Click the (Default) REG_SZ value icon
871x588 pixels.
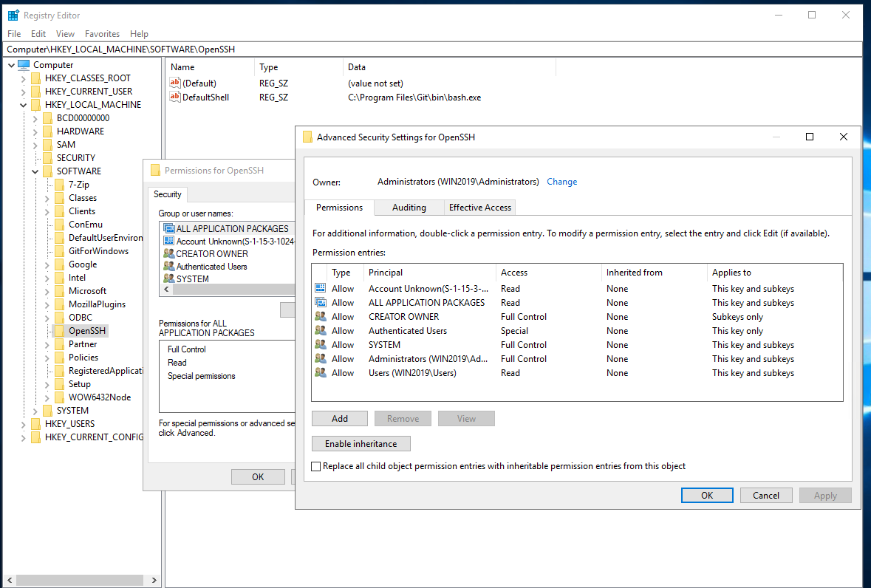[x=174, y=83]
